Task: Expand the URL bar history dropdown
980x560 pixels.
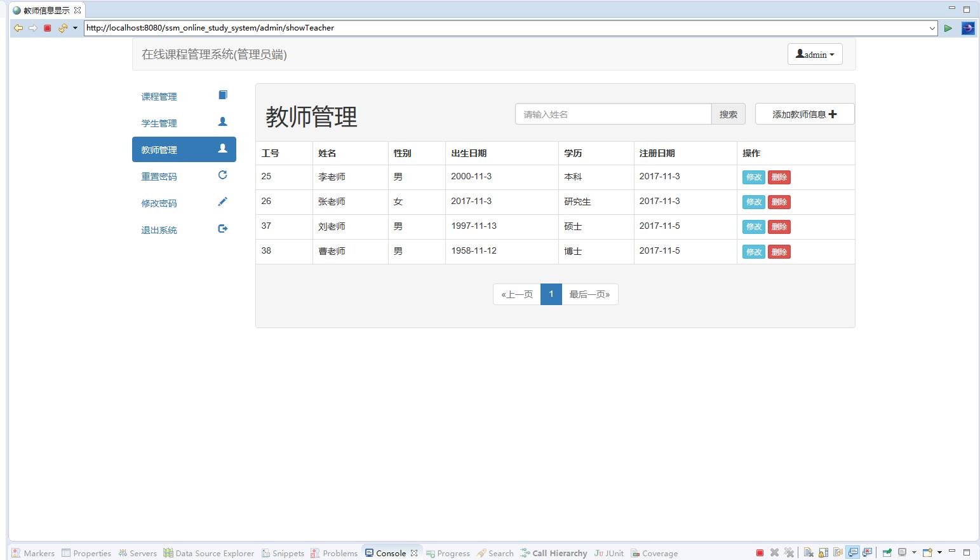Action: [932, 28]
